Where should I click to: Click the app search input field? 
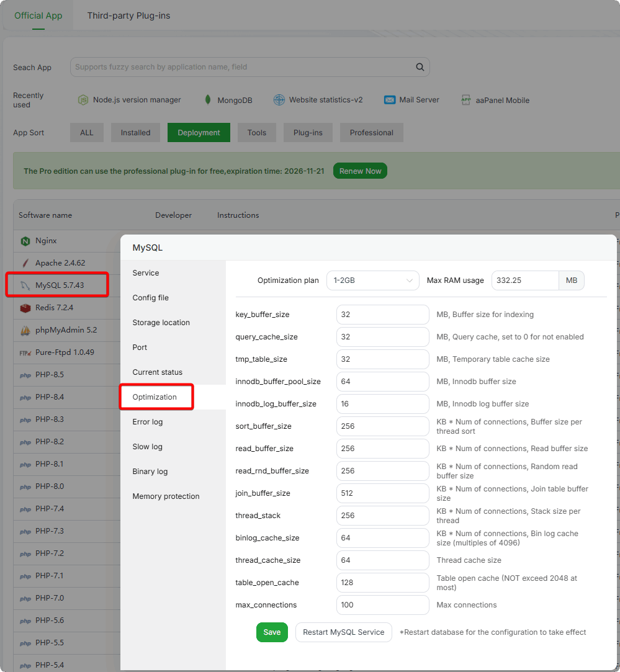(250, 67)
